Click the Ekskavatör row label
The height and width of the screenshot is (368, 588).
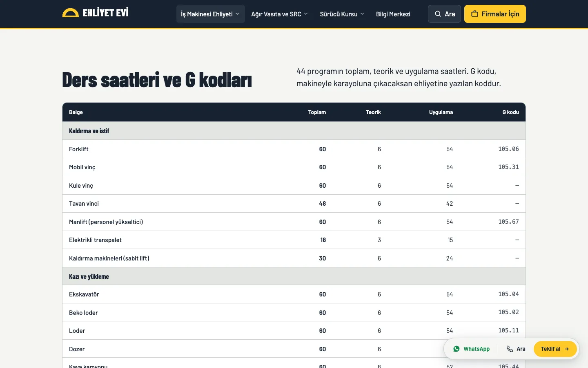click(x=84, y=294)
